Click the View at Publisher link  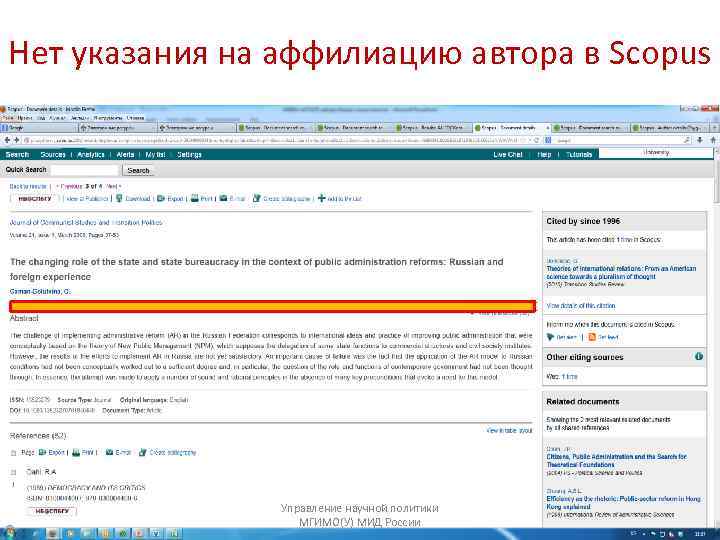tap(87, 199)
